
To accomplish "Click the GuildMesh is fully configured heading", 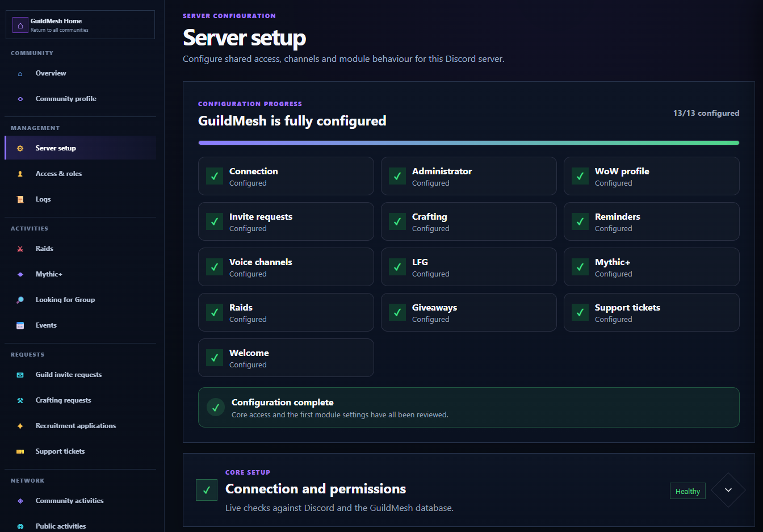I will click(292, 121).
